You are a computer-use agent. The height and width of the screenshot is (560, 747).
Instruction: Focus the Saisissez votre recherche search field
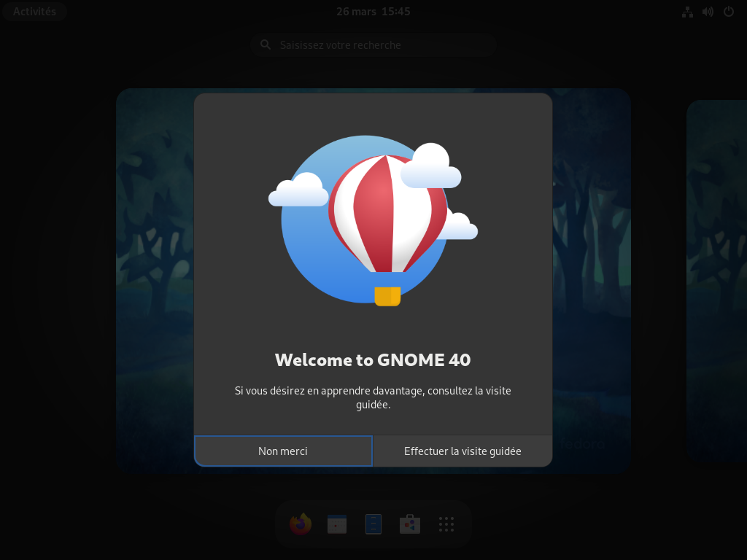[373, 44]
